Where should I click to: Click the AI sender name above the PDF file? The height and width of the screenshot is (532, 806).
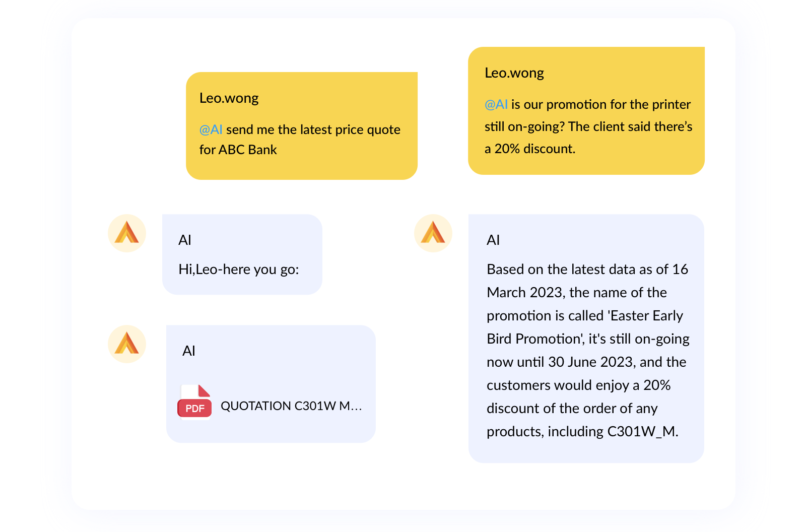click(x=189, y=351)
